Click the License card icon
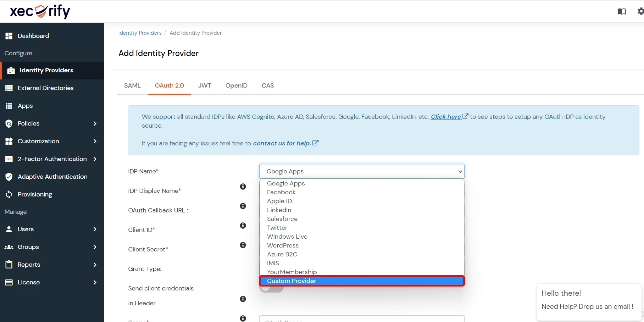Image resolution: width=644 pixels, height=322 pixels. [9, 282]
